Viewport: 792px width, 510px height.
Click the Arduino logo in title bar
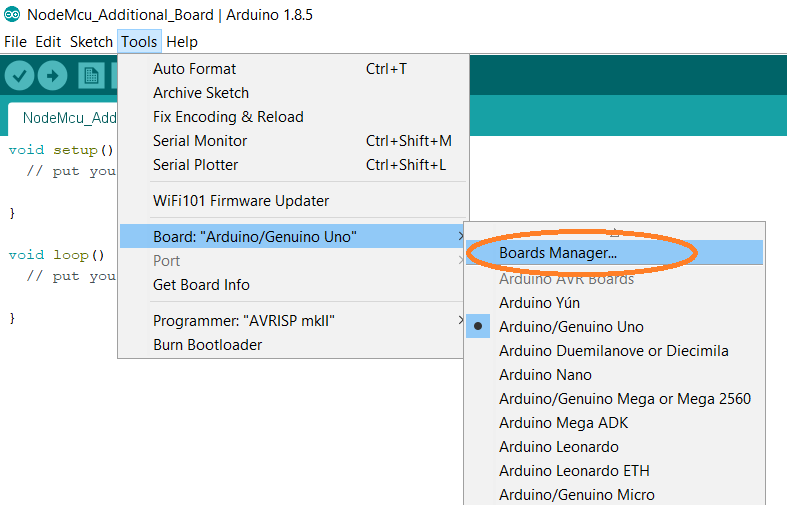pyautogui.click(x=12, y=15)
